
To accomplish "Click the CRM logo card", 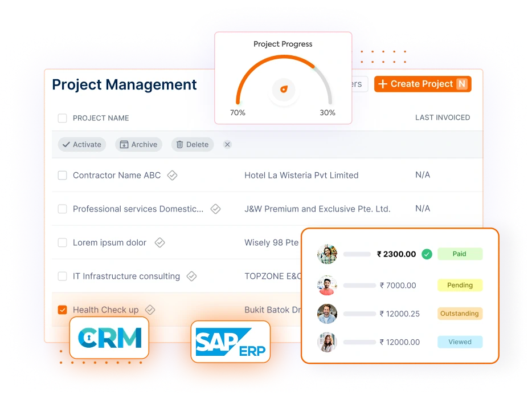I will [109, 338].
